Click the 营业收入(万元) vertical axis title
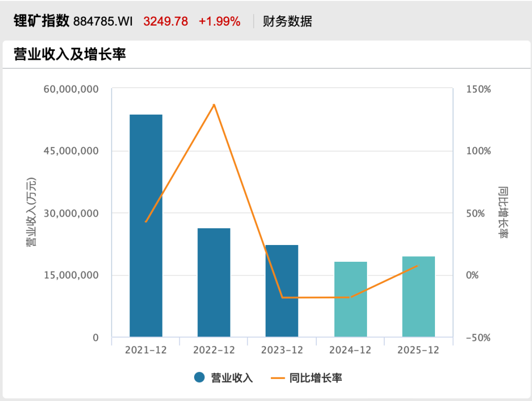The width and height of the screenshot is (532, 401). pyautogui.click(x=31, y=213)
